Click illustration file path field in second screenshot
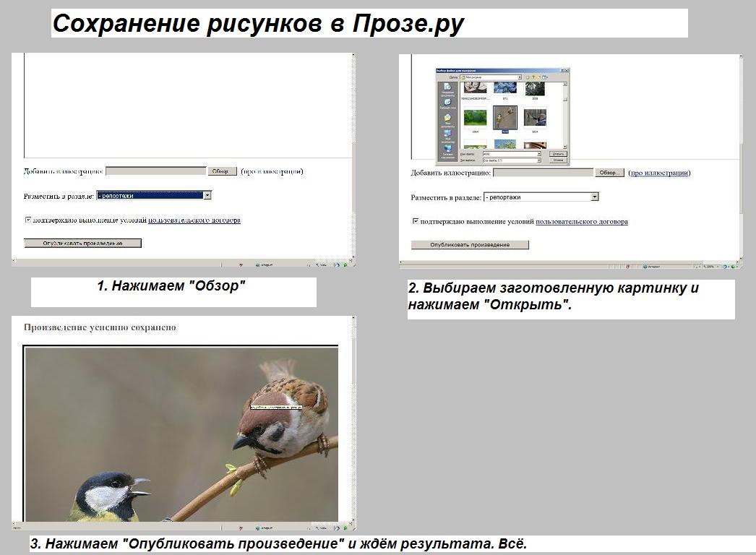756x555 pixels. (543, 173)
